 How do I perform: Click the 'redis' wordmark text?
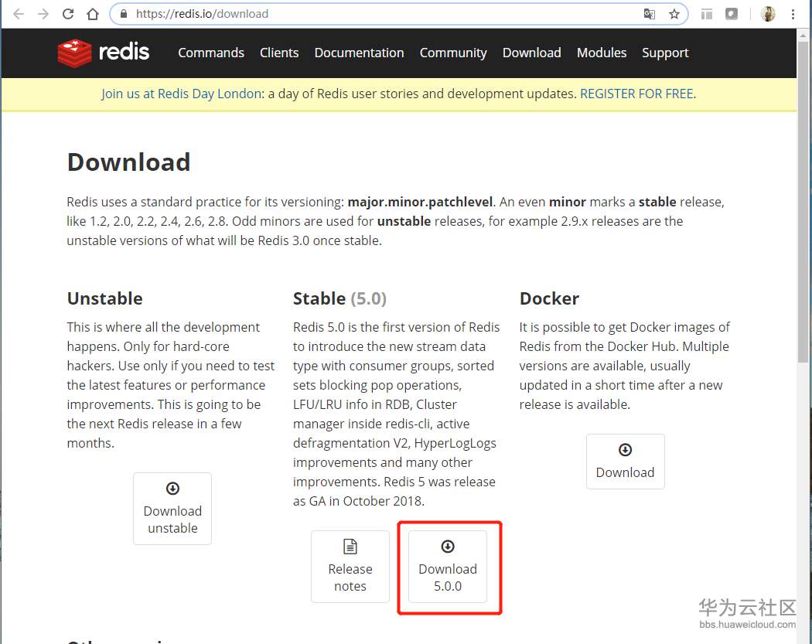pyautogui.click(x=124, y=52)
